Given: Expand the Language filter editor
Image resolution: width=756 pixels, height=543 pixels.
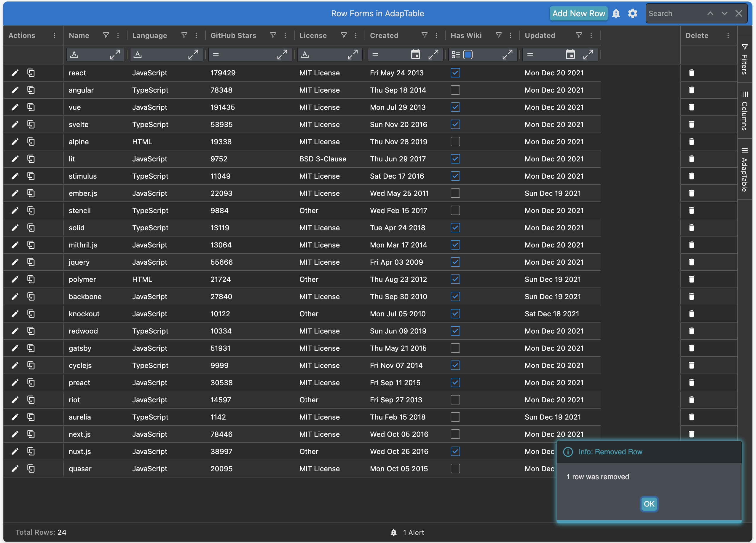Looking at the screenshot, I should coord(193,54).
